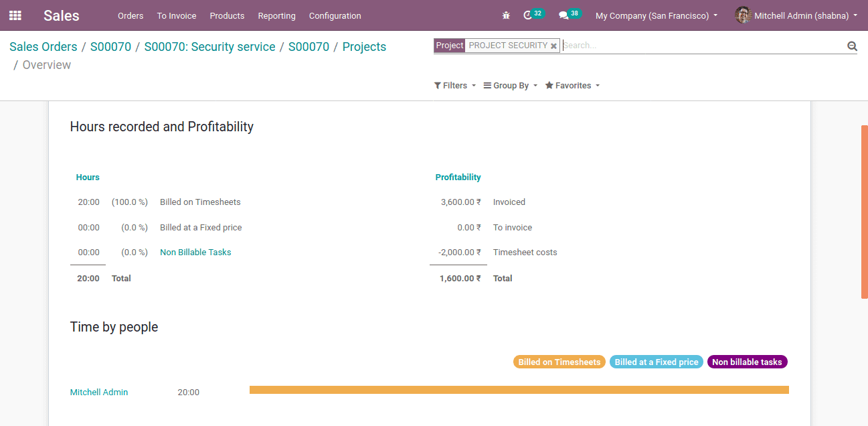
Task: Click Non billable tasks legend badge
Action: pyautogui.click(x=747, y=362)
